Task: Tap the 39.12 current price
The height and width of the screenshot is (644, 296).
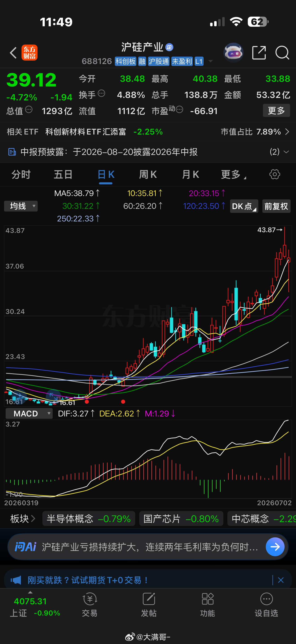Action: pyautogui.click(x=31, y=80)
